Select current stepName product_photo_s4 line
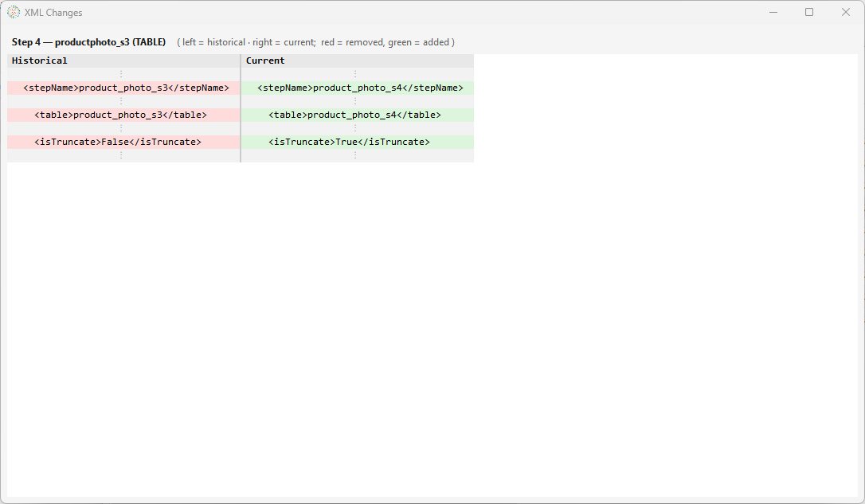The height and width of the screenshot is (504, 865). (358, 88)
